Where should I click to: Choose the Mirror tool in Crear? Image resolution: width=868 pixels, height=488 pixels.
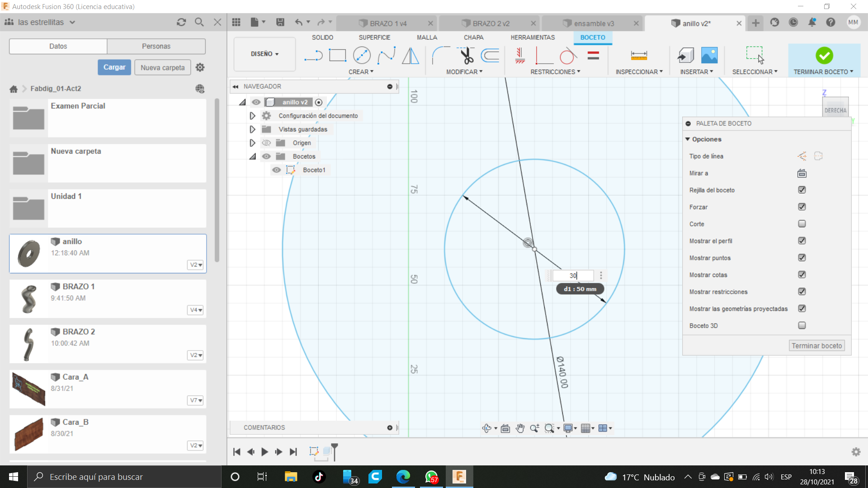click(x=410, y=56)
